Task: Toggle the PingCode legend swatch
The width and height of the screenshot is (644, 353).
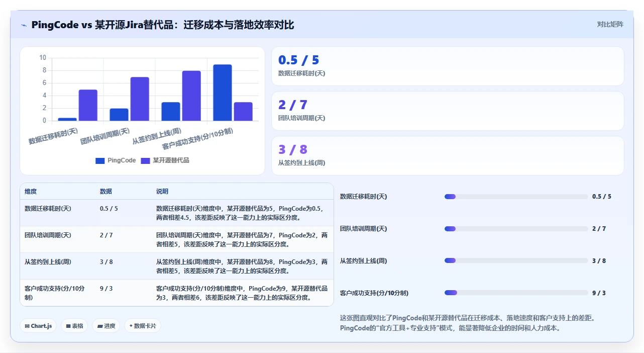Action: coord(100,160)
